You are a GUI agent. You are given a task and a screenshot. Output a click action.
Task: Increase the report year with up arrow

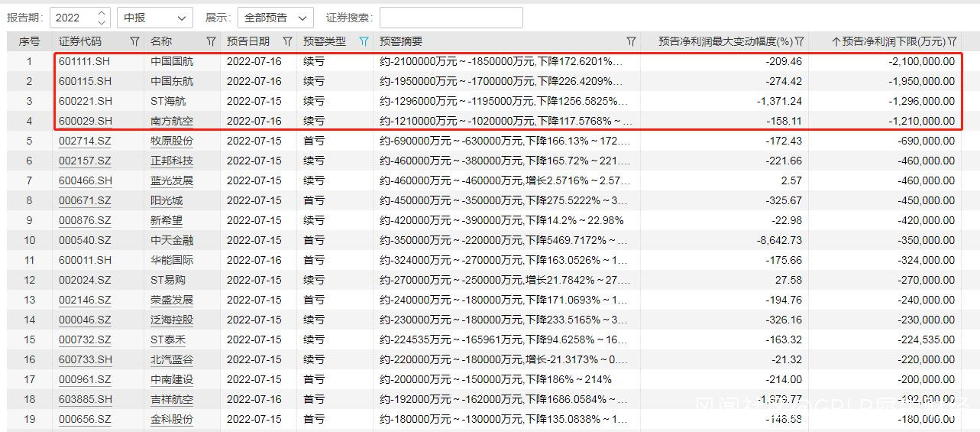(102, 14)
